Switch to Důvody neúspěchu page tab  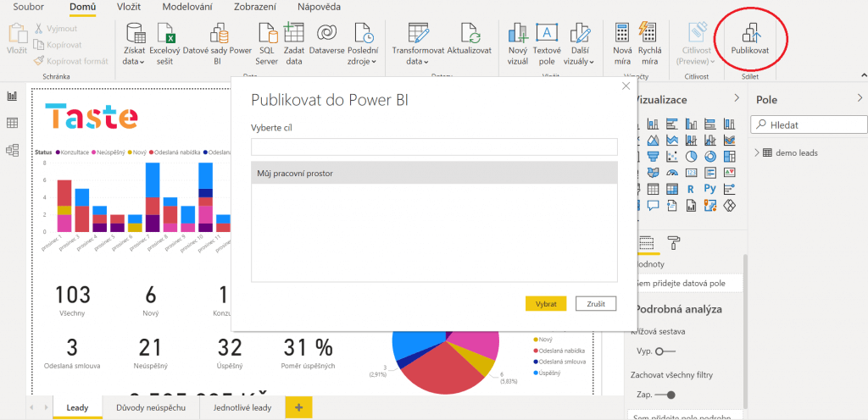151,407
